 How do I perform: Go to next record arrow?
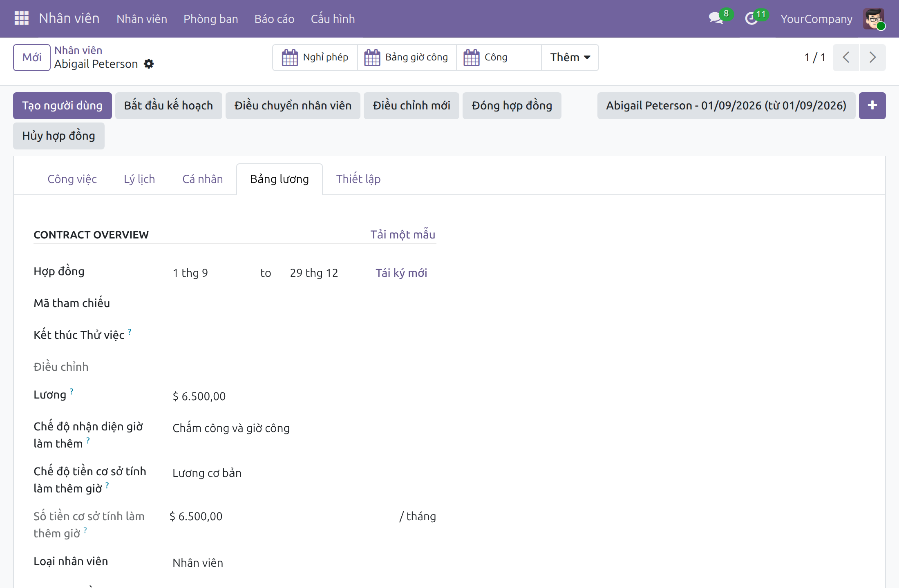pos(872,58)
